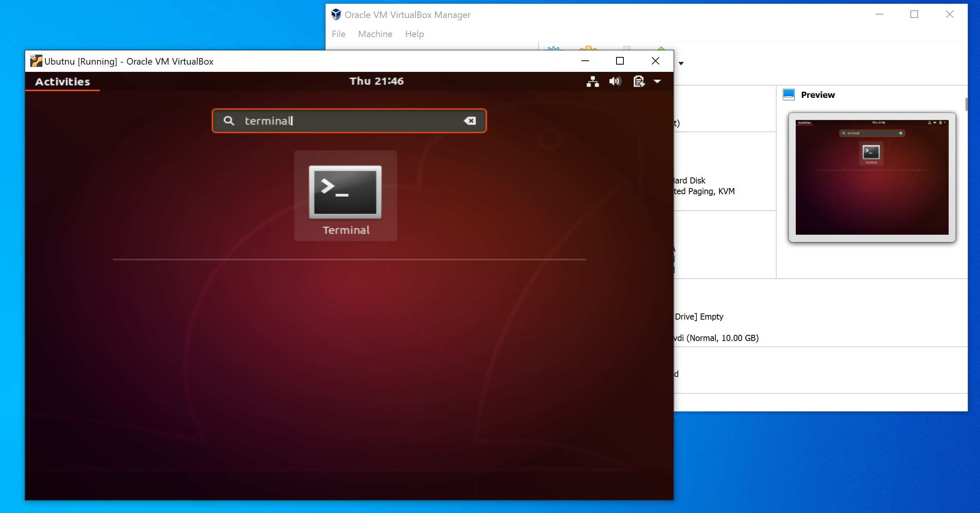Image resolution: width=980 pixels, height=513 pixels.
Task: Click the Preview heading in VirtualBox Manager
Action: [818, 95]
